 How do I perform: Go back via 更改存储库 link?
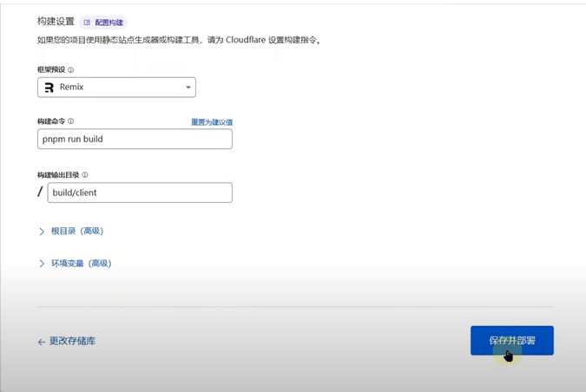click(67, 341)
